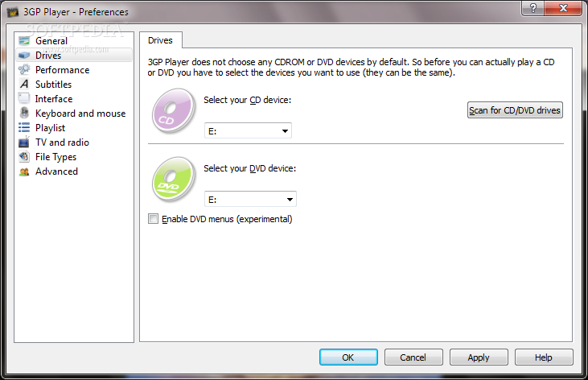The image size is (588, 380).
Task: Click the TV and radio icon
Action: pos(24,142)
